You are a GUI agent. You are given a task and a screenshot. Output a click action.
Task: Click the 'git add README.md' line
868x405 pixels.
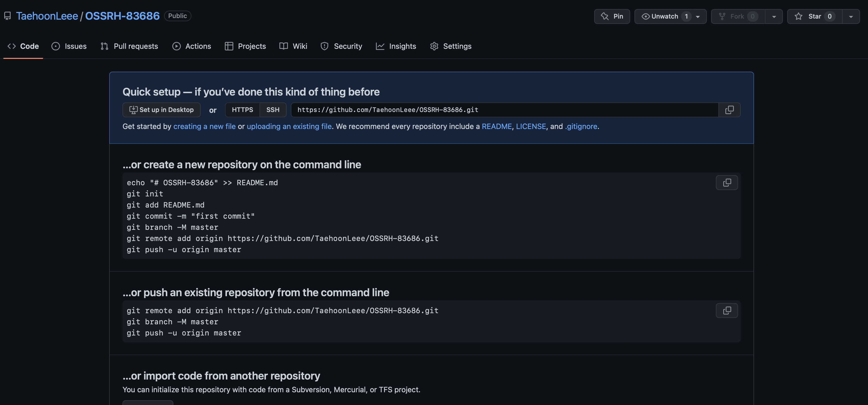point(165,205)
